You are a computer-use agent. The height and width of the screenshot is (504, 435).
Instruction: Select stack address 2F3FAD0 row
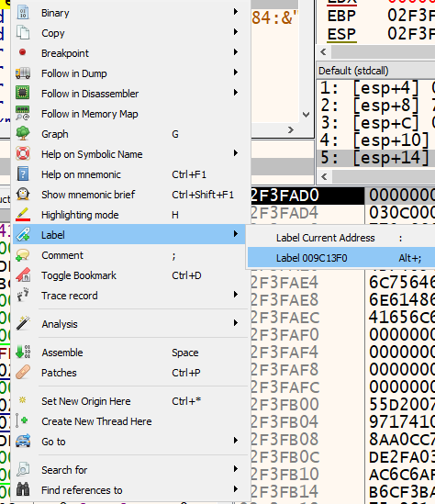point(343,196)
